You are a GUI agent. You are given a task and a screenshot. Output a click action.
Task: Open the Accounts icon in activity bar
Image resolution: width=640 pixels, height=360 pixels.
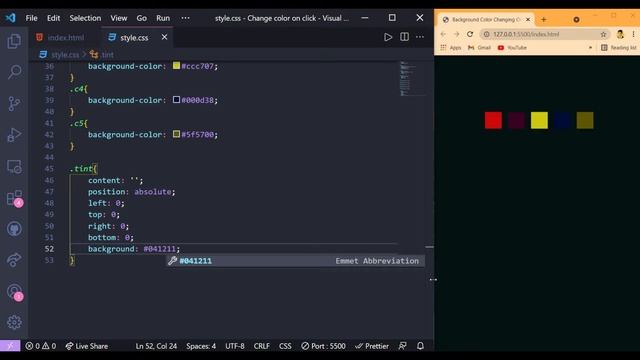(15, 292)
